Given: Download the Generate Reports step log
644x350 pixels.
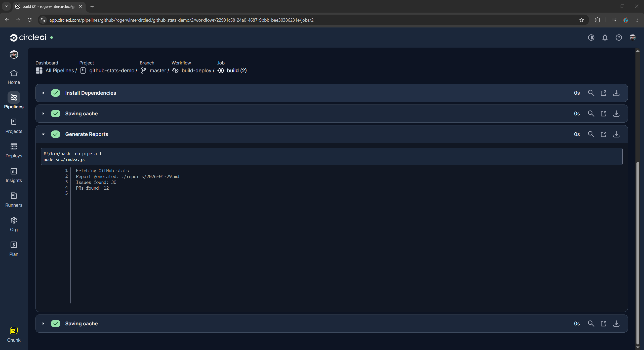Looking at the screenshot, I should (x=616, y=134).
